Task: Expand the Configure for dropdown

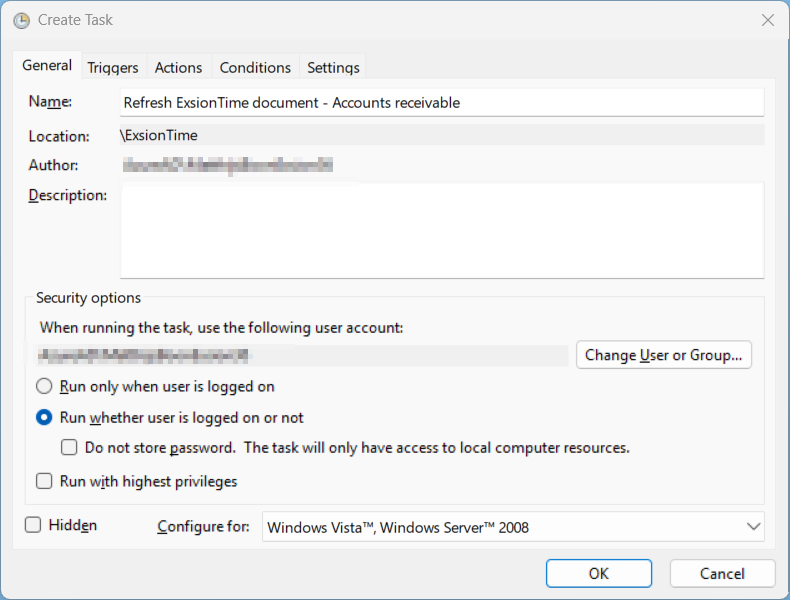Action: pos(513,527)
